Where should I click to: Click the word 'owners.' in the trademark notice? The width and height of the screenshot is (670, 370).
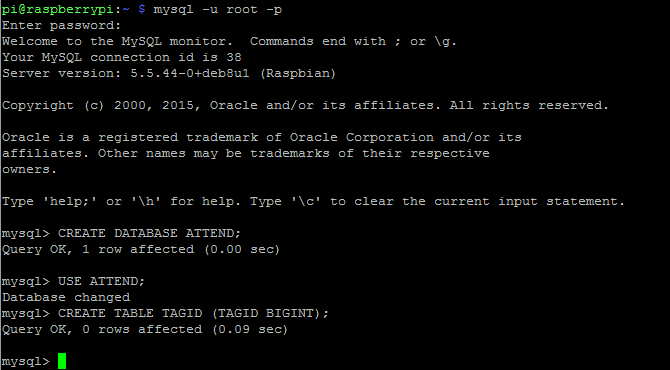[x=29, y=170]
